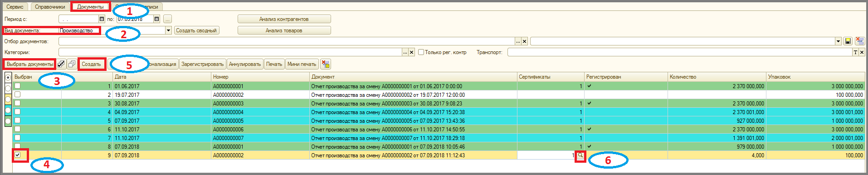Screen dimensions: 868x175
Task: Select date cell 30.08.2017
Action: coord(162,103)
